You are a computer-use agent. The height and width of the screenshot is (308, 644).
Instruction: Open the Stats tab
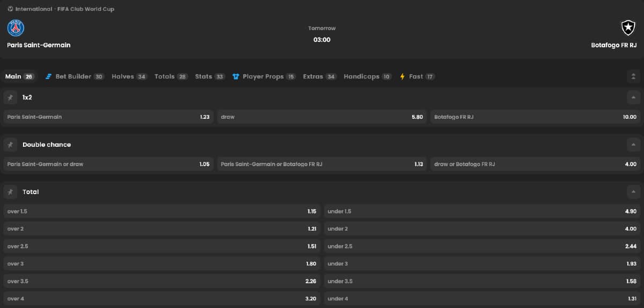point(210,76)
